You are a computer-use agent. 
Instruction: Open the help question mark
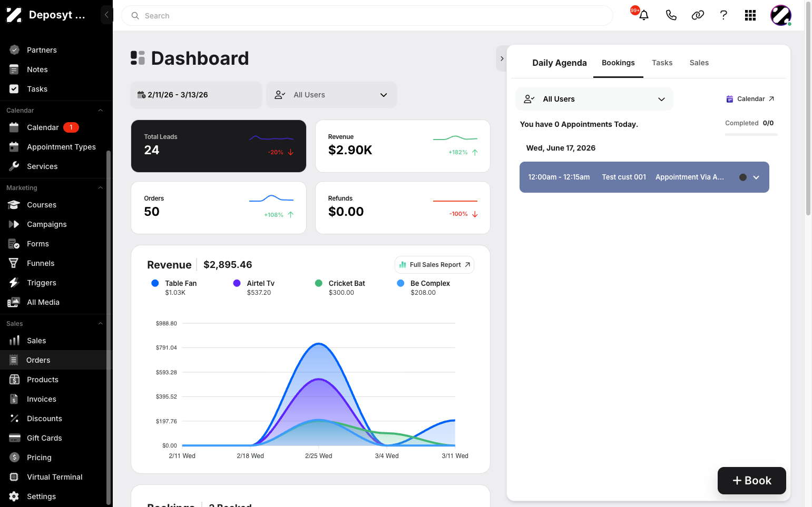[723, 15]
